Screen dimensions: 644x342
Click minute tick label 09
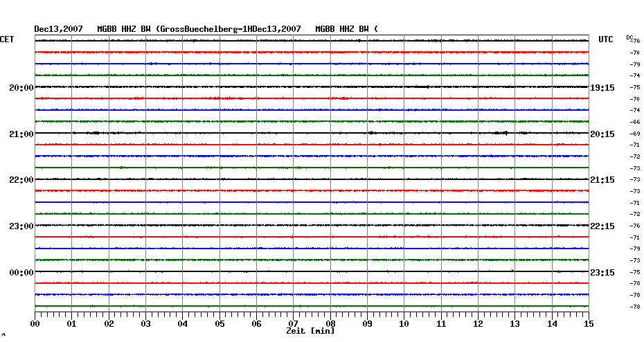click(x=367, y=324)
